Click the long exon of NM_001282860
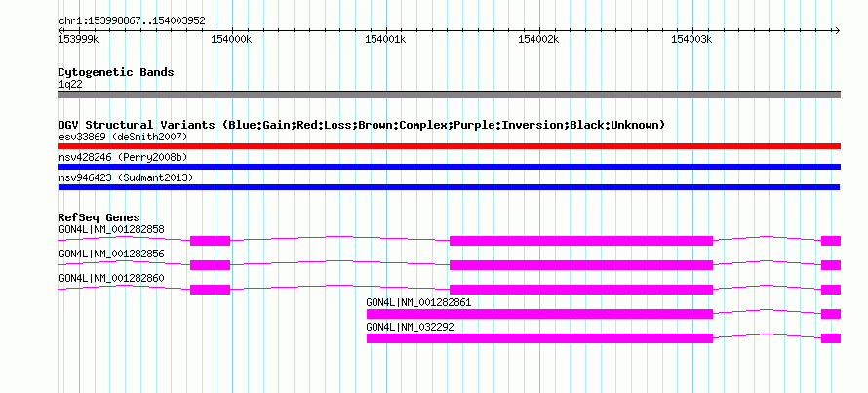This screenshot has width=868, height=393. 580,290
